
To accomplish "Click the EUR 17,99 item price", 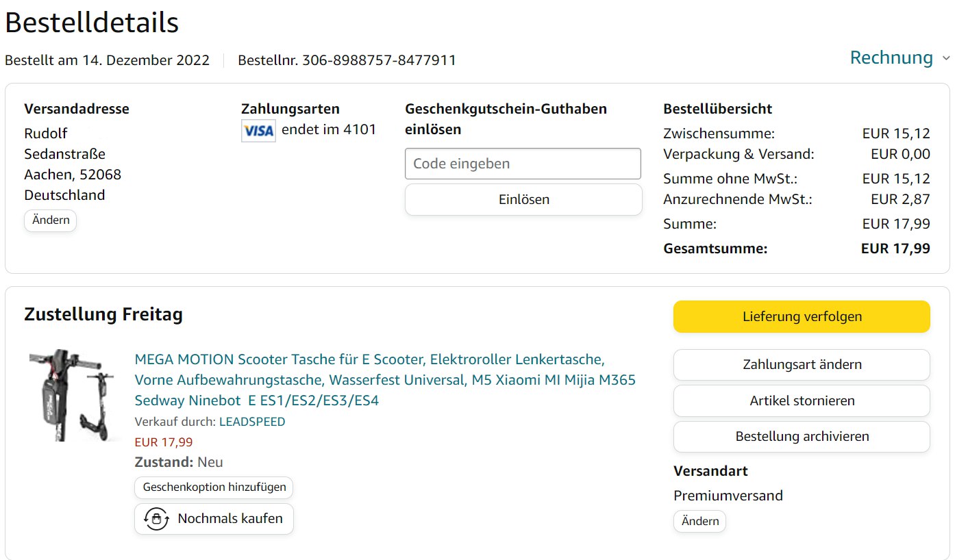I will point(164,442).
